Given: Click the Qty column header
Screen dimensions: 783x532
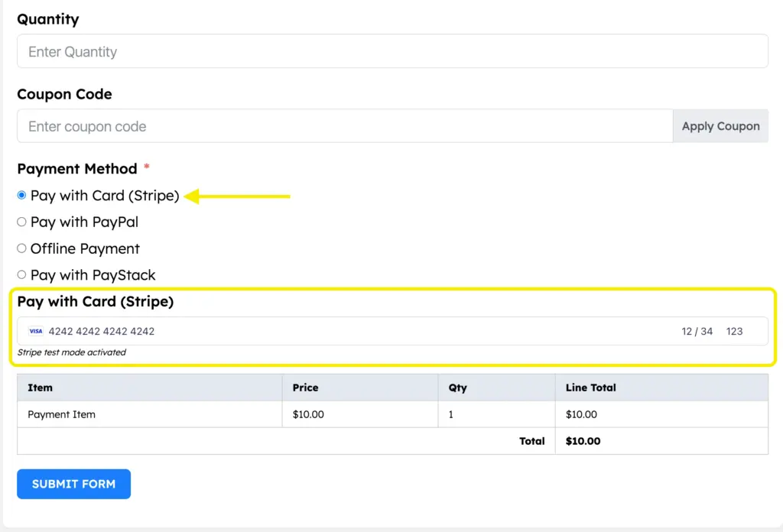Looking at the screenshot, I should (x=456, y=388).
